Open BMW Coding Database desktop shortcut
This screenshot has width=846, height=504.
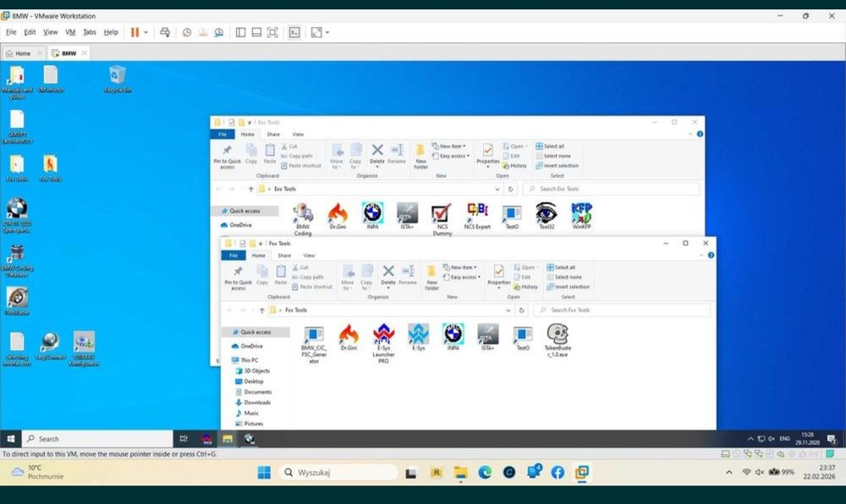click(x=17, y=261)
